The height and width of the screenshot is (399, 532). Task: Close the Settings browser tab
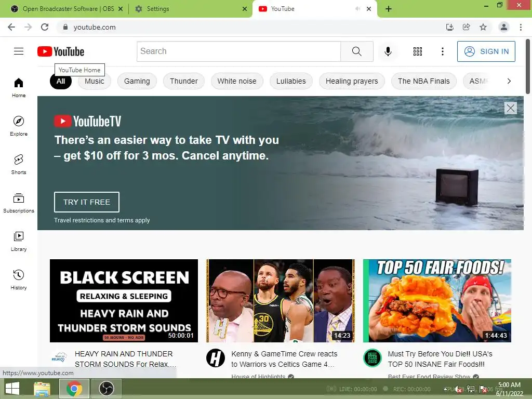pyautogui.click(x=245, y=9)
